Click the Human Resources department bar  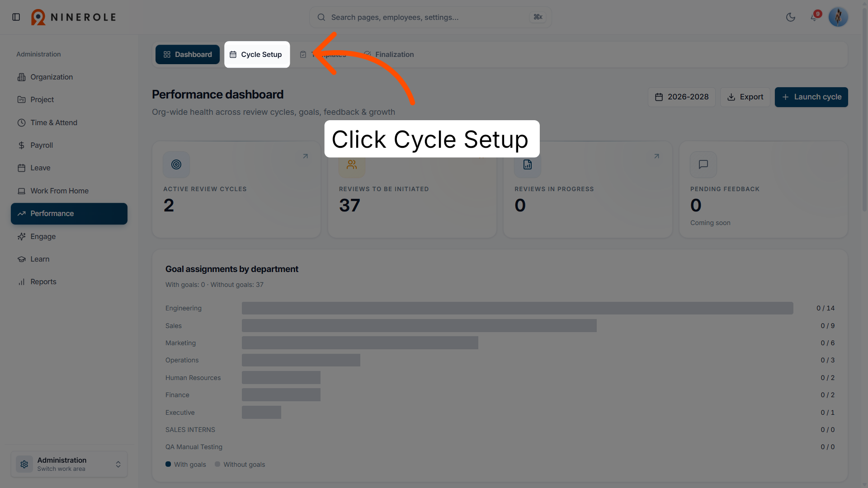281,377
